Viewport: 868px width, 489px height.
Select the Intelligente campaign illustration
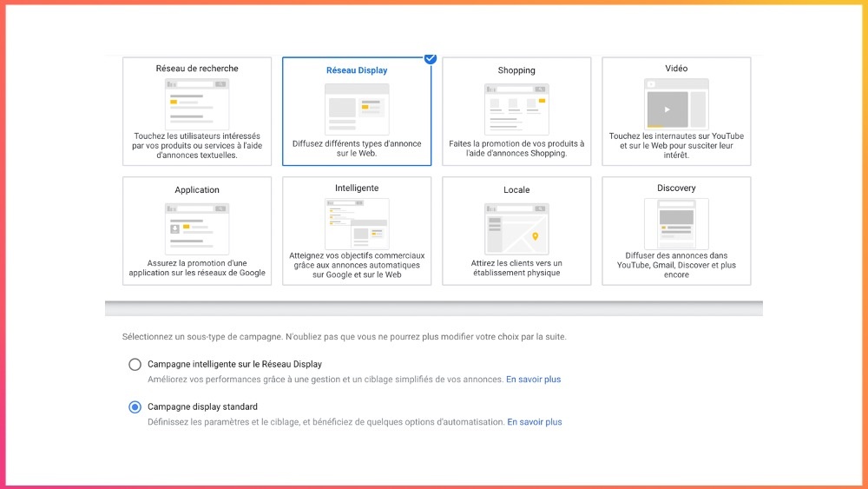point(357,224)
